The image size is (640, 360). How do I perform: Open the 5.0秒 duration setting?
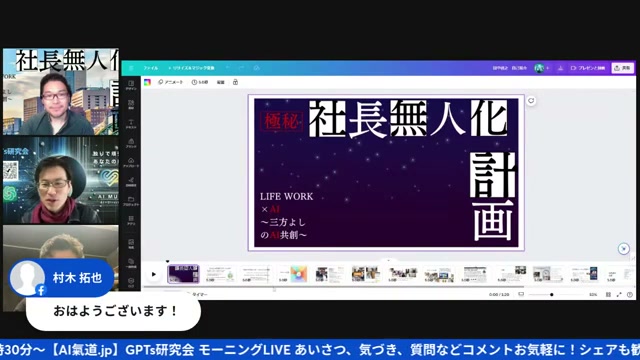pyautogui.click(x=200, y=82)
